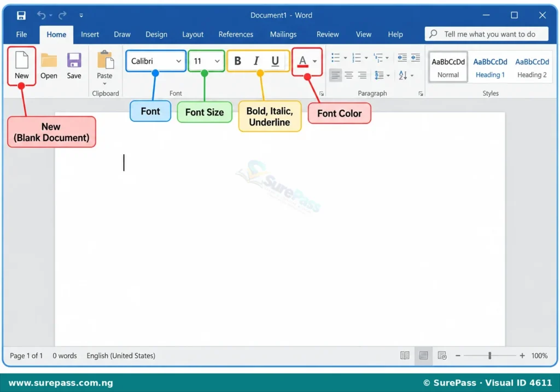
Task: Open the Font Color dropdown arrow
Action: [x=314, y=61]
